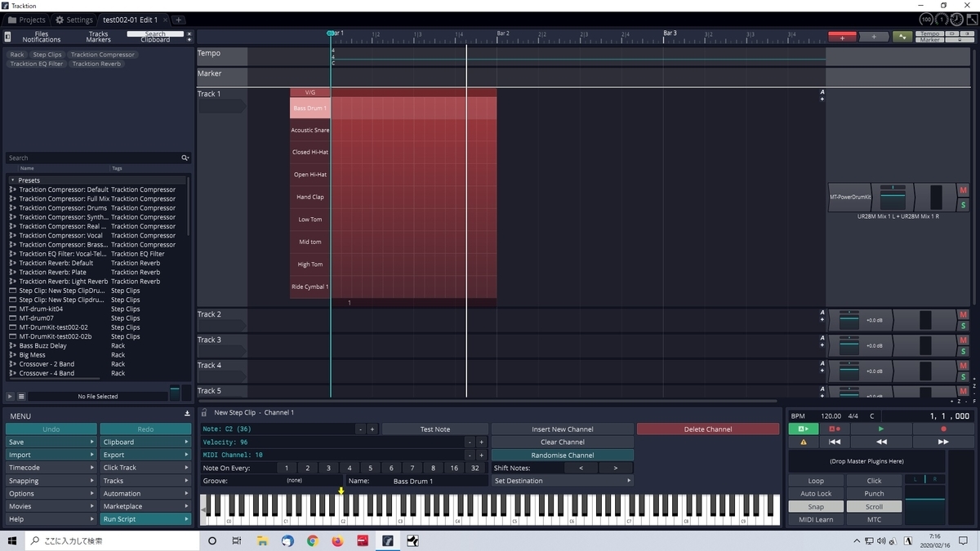This screenshot has width=980, height=551.
Task: Click the magnifier icon in Search field
Action: click(x=185, y=158)
